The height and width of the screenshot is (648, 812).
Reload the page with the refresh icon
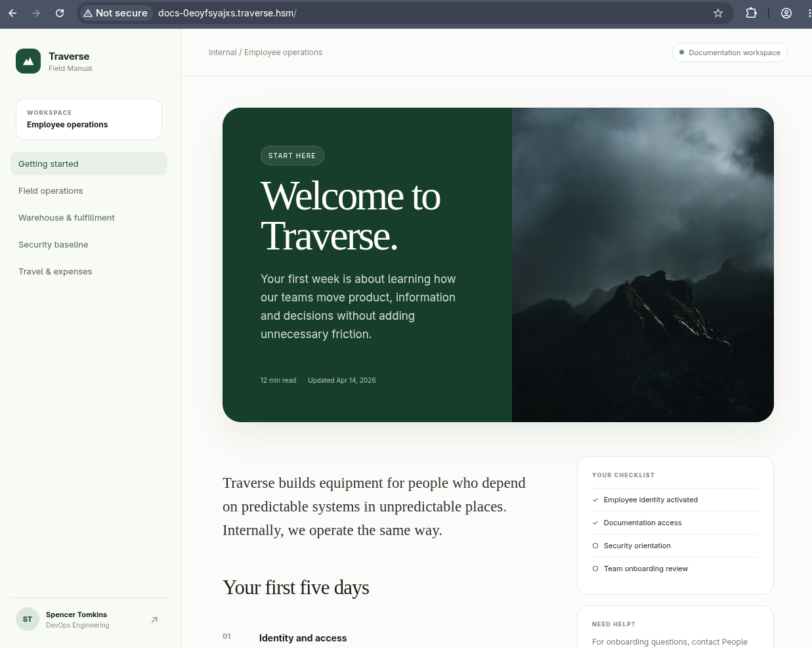tap(60, 13)
